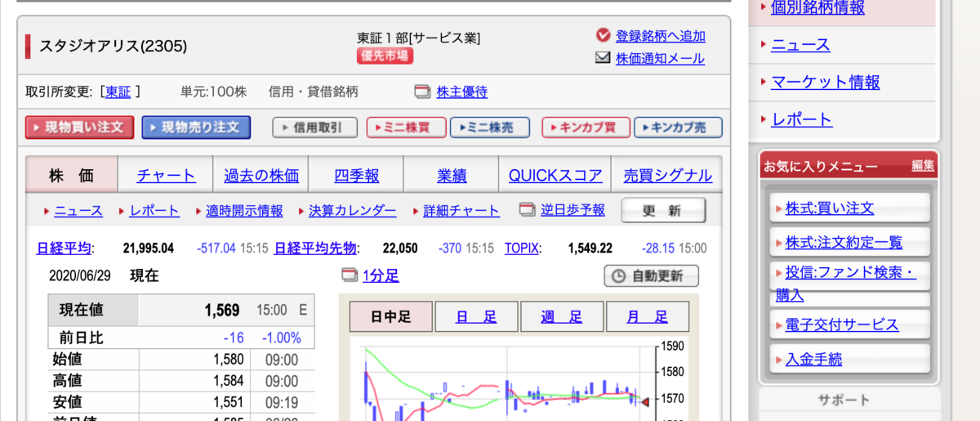The width and height of the screenshot is (980, 421).
Task: Switch to the 業績 tab
Action: 452,176
